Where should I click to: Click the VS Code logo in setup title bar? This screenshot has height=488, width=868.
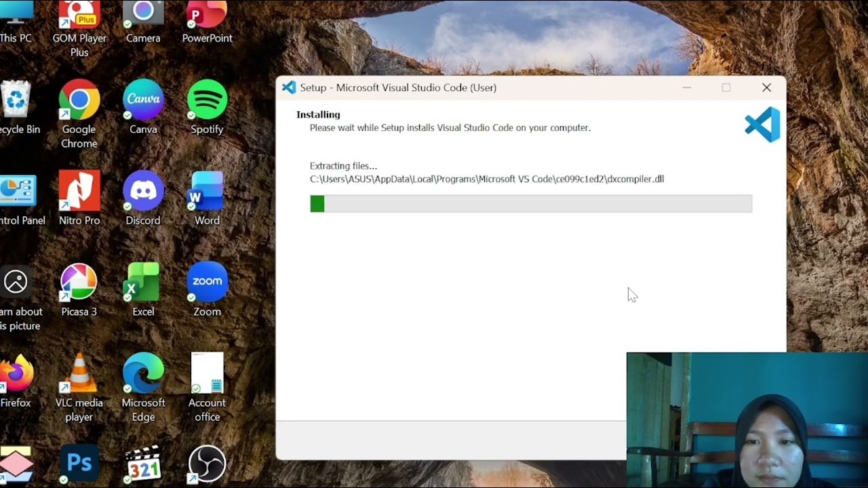click(289, 87)
